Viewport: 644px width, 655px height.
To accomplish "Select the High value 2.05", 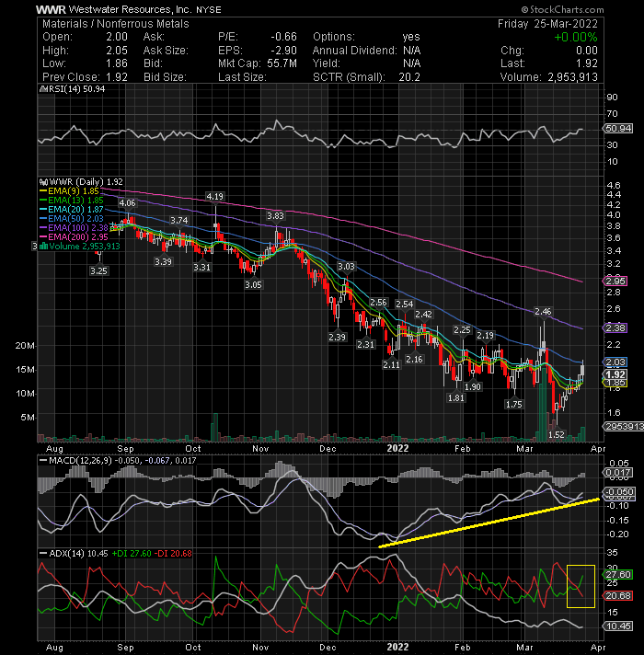I will (117, 51).
